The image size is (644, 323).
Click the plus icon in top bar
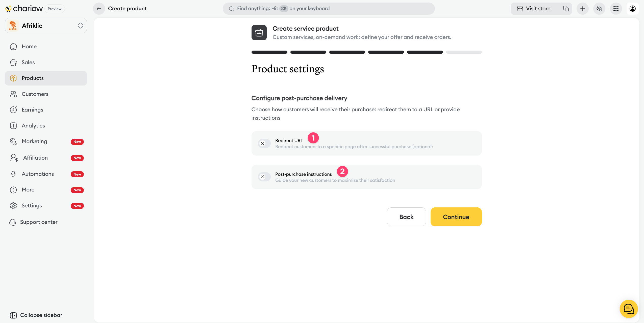point(583,9)
